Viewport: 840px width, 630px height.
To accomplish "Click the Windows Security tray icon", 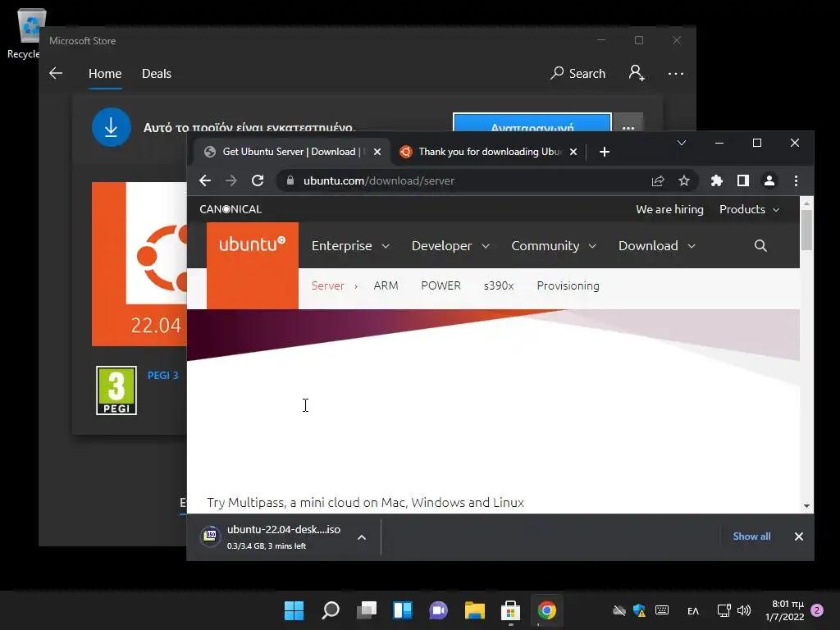I will click(639, 610).
